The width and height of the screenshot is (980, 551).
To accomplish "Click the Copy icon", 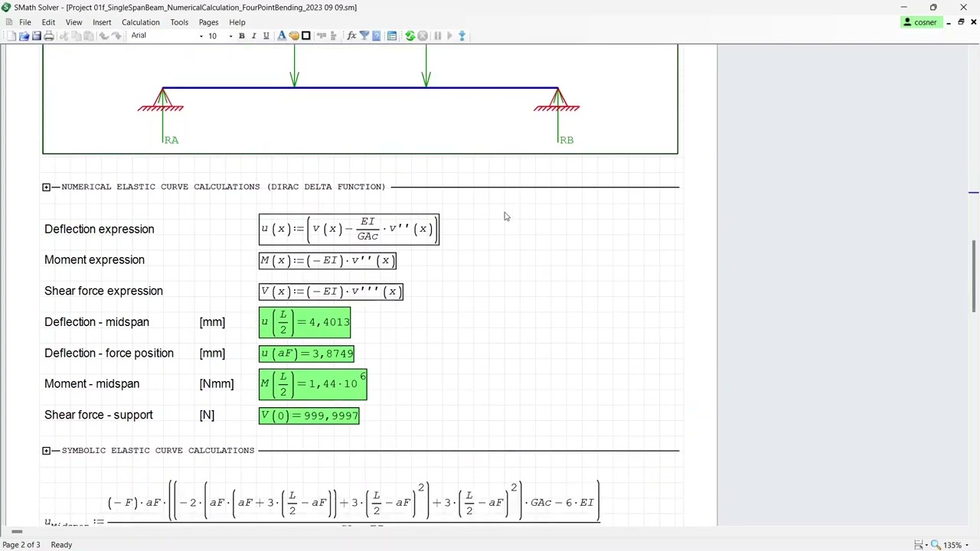I will [77, 36].
